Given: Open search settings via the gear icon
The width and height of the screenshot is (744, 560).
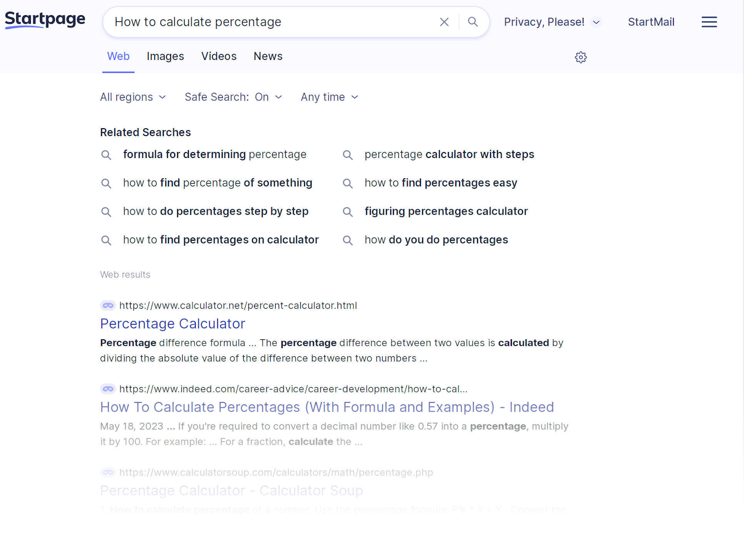Looking at the screenshot, I should click(580, 57).
